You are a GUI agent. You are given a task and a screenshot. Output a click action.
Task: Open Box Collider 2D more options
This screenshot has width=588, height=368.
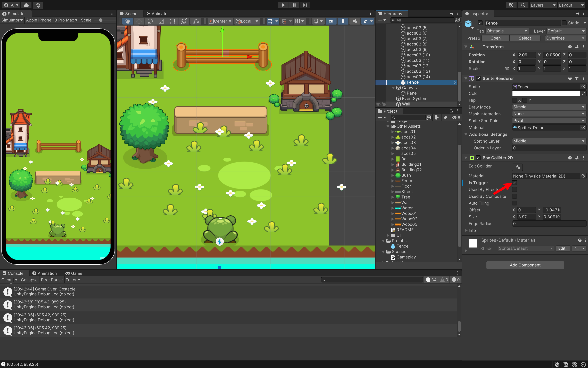coord(583,158)
